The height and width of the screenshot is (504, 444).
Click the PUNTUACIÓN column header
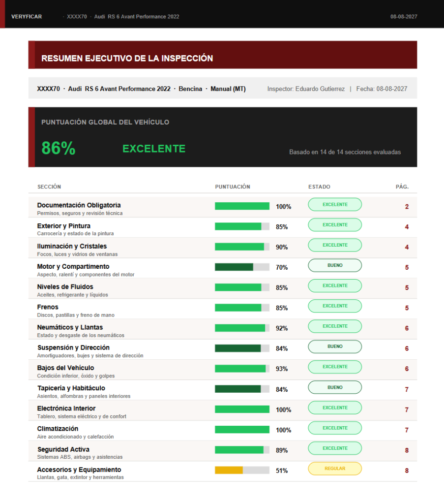pyautogui.click(x=233, y=187)
